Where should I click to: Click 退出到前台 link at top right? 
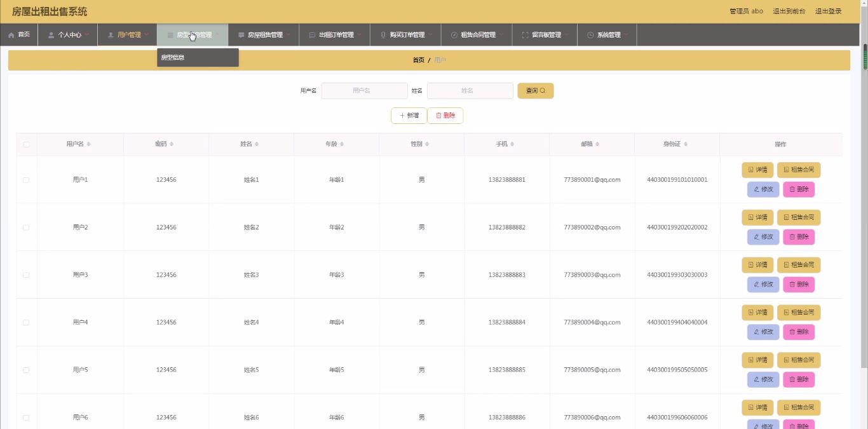789,11
